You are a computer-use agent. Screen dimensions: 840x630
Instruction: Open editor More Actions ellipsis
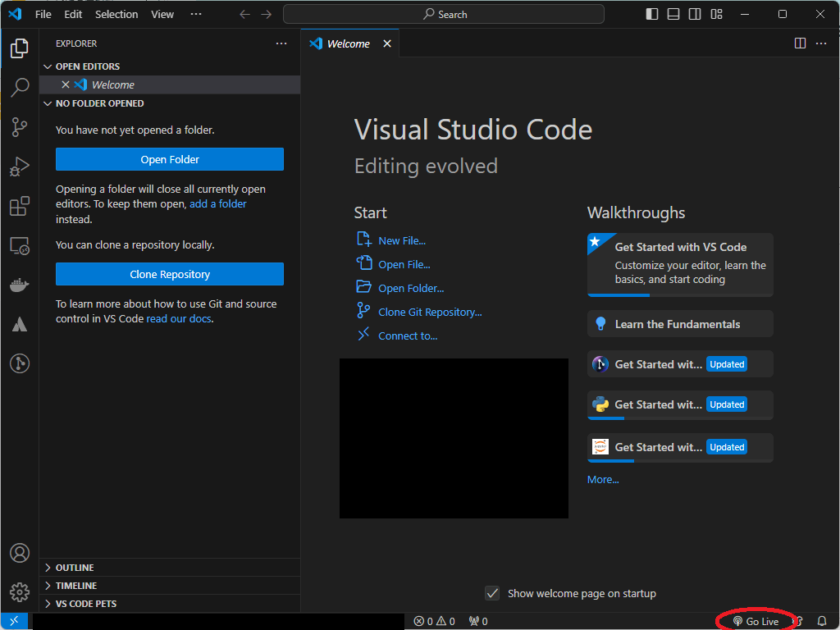pos(820,43)
